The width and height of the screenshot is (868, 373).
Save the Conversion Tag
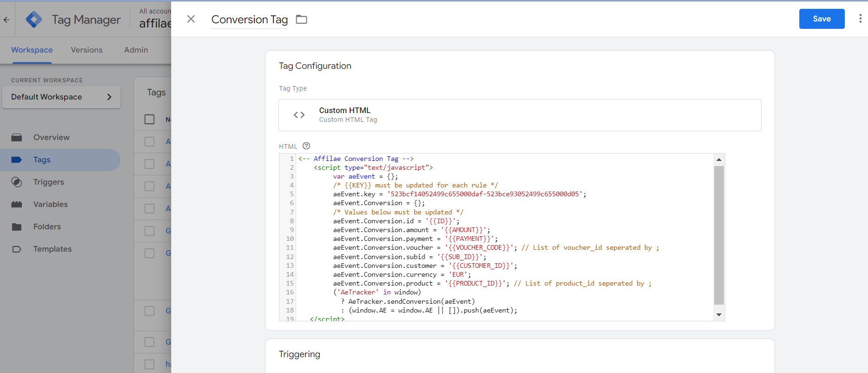coord(822,19)
